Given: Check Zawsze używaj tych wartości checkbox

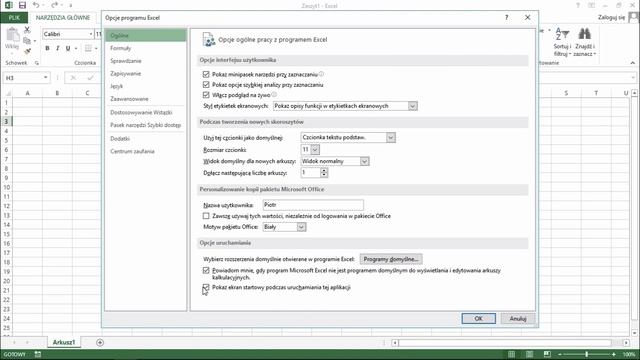Looking at the screenshot, I should 206,216.
